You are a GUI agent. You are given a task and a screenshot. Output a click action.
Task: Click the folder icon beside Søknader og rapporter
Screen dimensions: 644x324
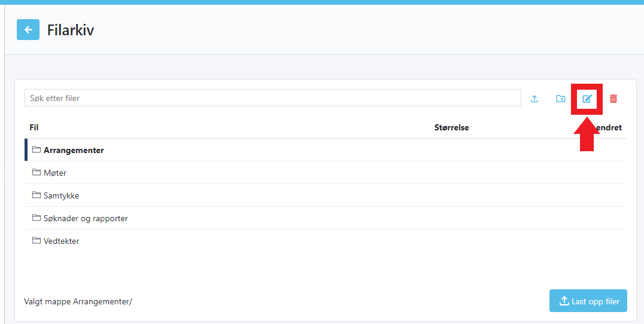[x=36, y=218]
